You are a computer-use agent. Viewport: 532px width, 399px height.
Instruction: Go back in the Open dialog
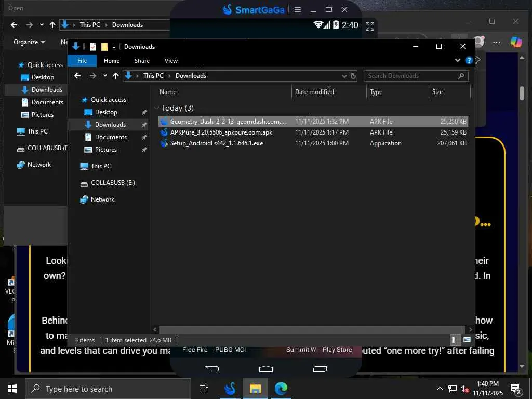tap(14, 25)
